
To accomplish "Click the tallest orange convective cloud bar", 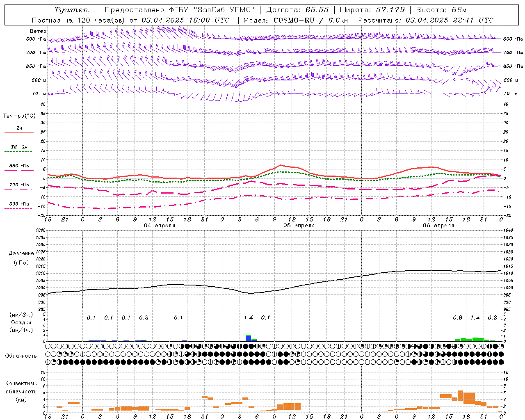I will click(460, 396).
